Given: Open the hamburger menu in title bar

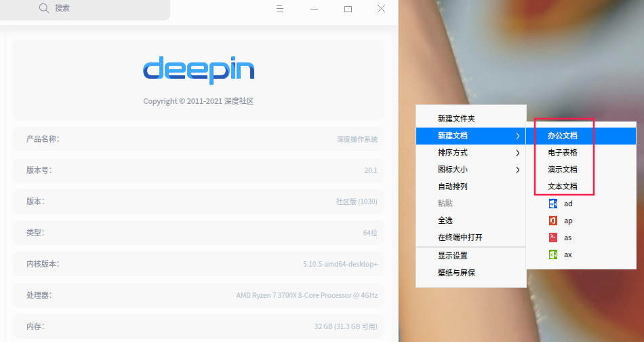Looking at the screenshot, I should pyautogui.click(x=280, y=9).
